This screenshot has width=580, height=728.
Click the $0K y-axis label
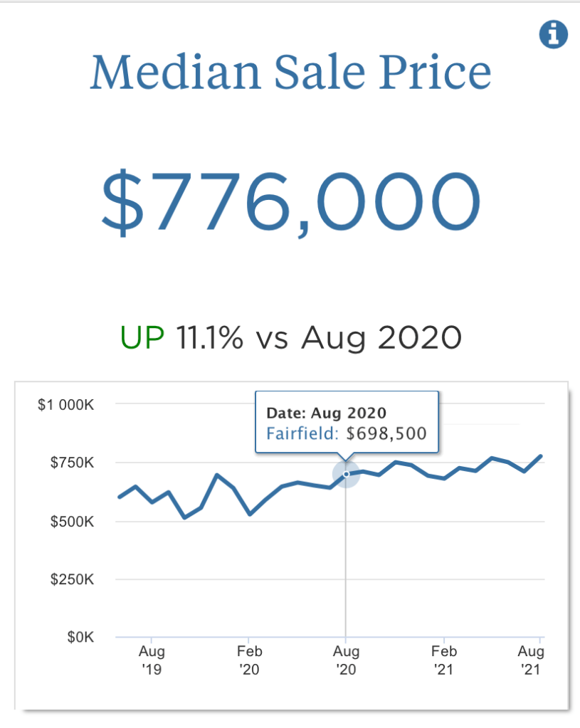click(x=80, y=637)
